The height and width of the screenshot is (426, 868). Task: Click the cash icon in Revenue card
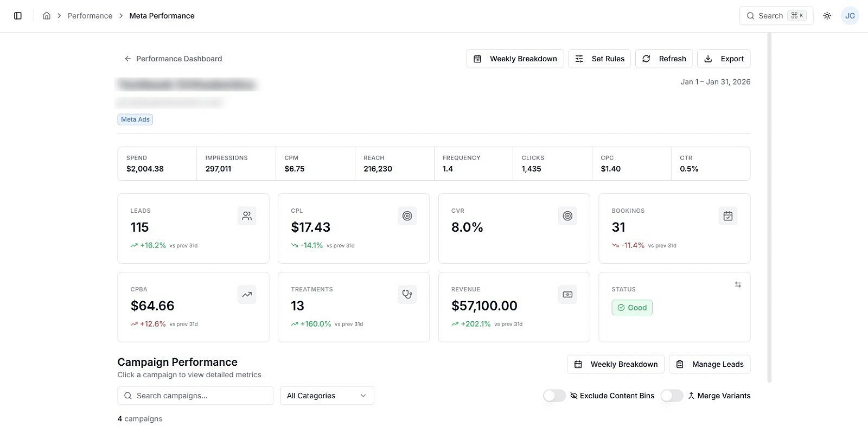pos(567,295)
